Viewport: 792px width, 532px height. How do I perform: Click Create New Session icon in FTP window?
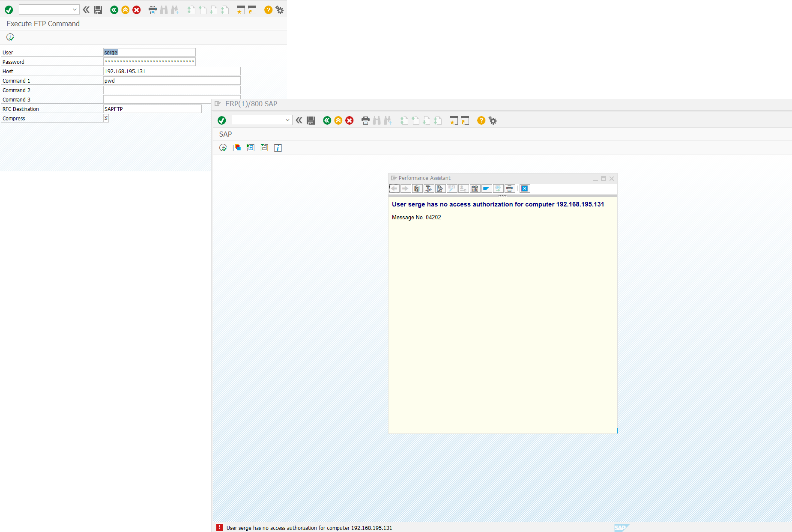pyautogui.click(x=241, y=10)
